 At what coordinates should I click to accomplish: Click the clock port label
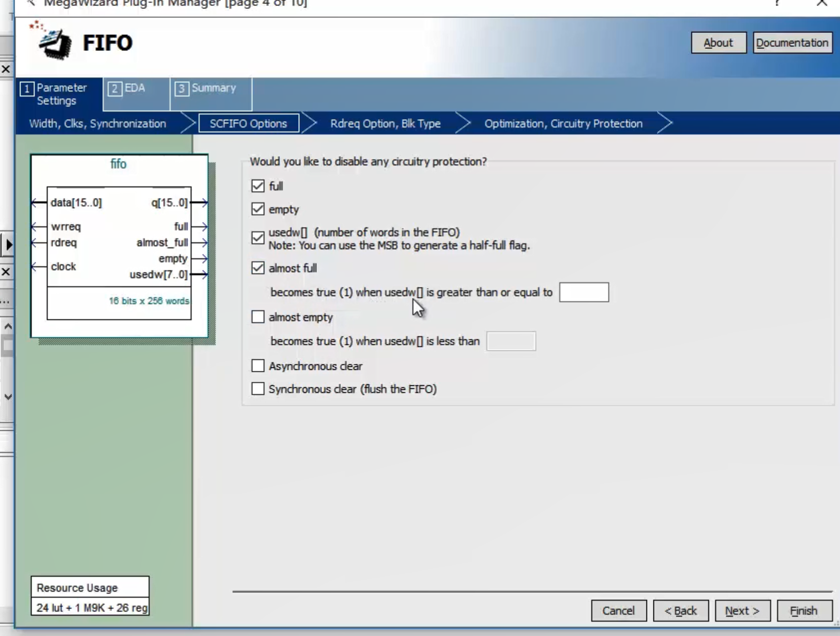point(63,267)
